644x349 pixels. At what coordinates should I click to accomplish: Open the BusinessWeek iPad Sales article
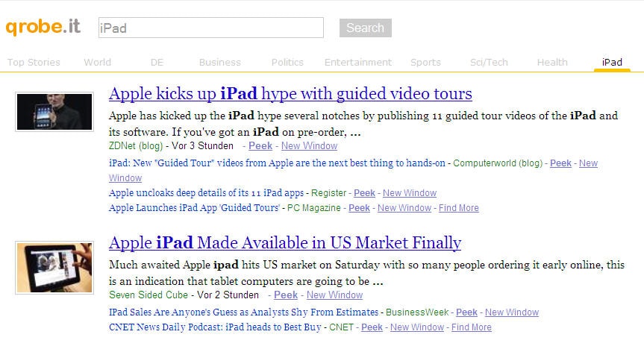click(x=243, y=312)
